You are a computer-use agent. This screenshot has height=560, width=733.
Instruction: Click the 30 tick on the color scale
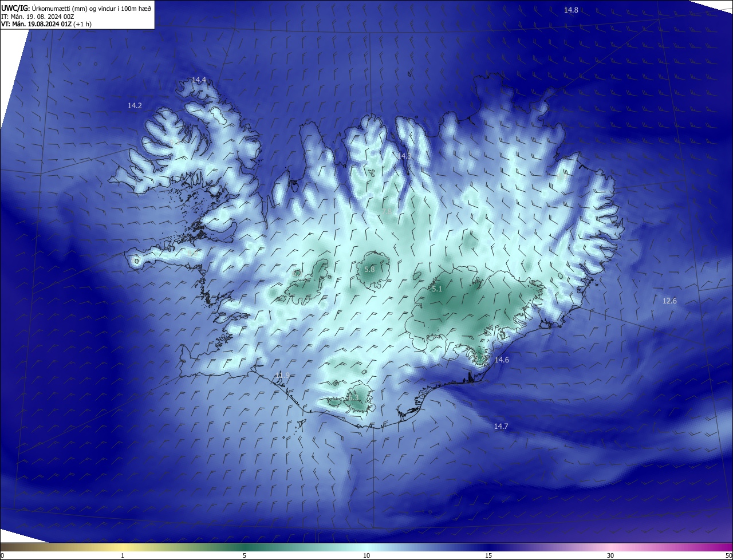(610, 555)
